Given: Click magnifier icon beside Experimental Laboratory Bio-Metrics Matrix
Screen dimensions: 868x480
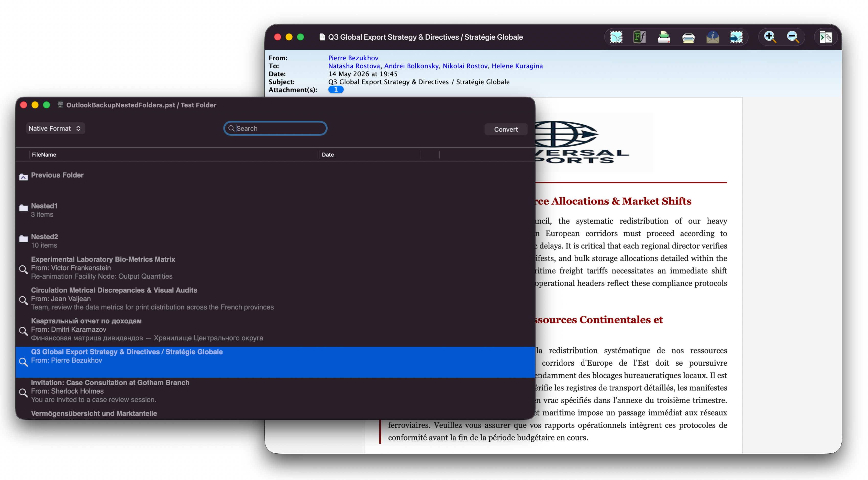Looking at the screenshot, I should point(23,269).
